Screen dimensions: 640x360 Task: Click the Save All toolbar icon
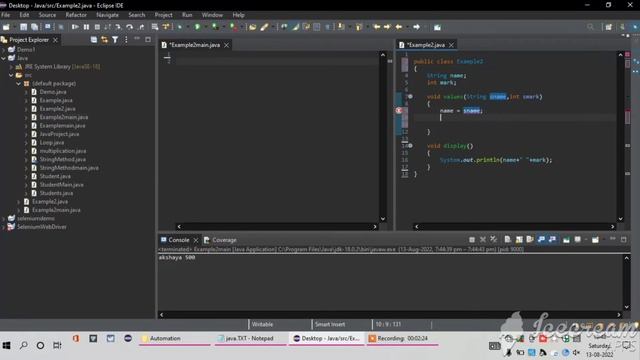tap(35, 27)
